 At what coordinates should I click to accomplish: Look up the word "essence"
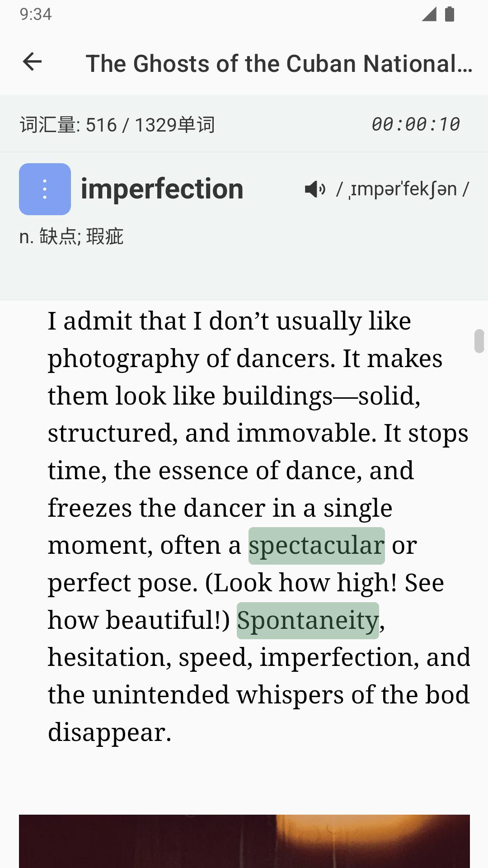point(203,471)
